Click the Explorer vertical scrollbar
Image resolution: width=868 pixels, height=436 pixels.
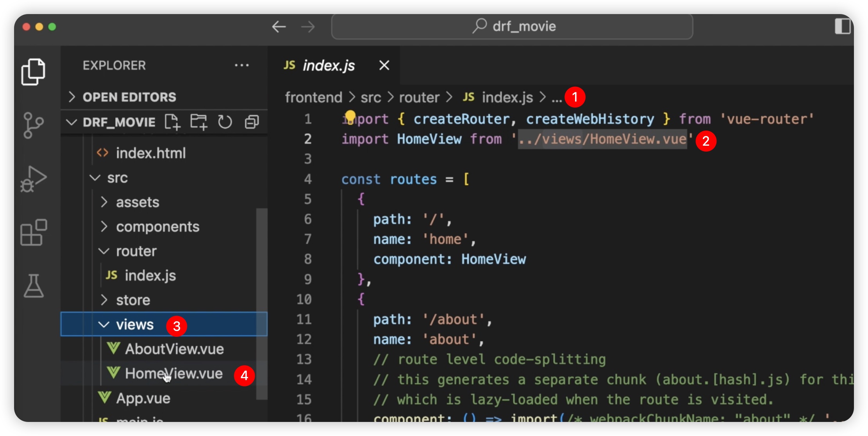point(261,304)
